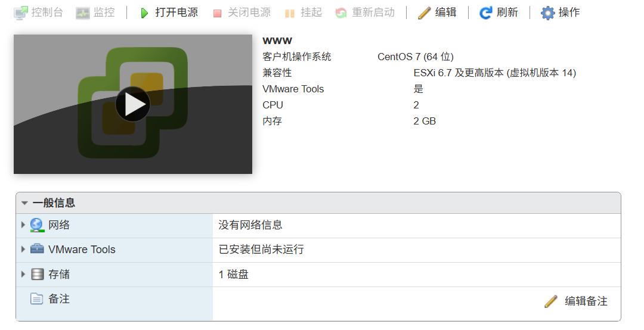Choose 挂起 label in the toolbar
This screenshot has height=330, width=644.
click(x=311, y=13)
